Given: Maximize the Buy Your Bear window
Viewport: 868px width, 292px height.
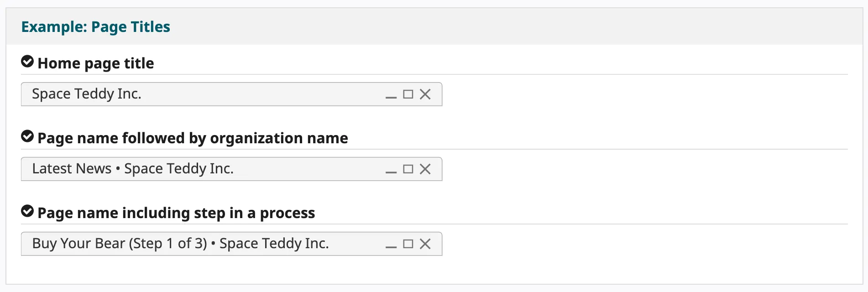Looking at the screenshot, I should point(408,244).
